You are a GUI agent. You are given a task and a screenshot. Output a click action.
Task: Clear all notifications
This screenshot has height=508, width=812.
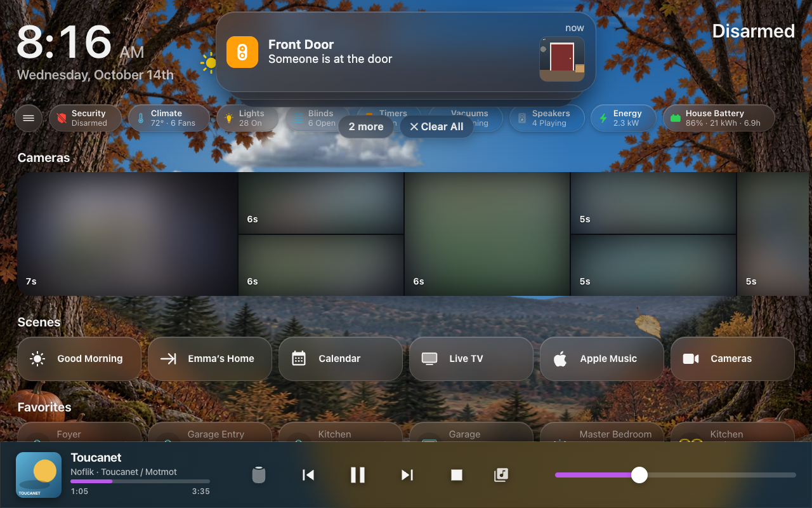[436, 126]
